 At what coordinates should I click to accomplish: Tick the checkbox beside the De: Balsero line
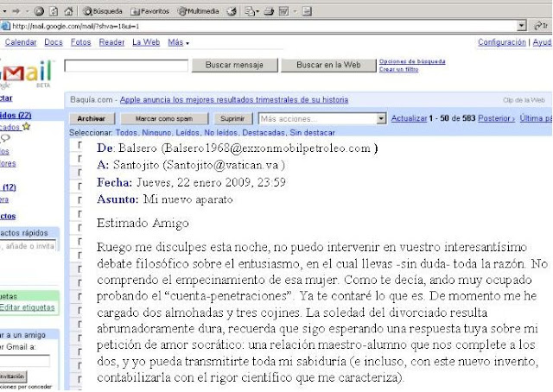click(79, 145)
